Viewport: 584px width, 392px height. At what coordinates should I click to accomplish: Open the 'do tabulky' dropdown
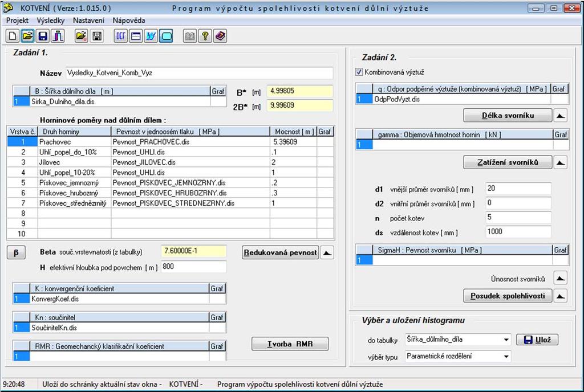pyautogui.click(x=506, y=340)
